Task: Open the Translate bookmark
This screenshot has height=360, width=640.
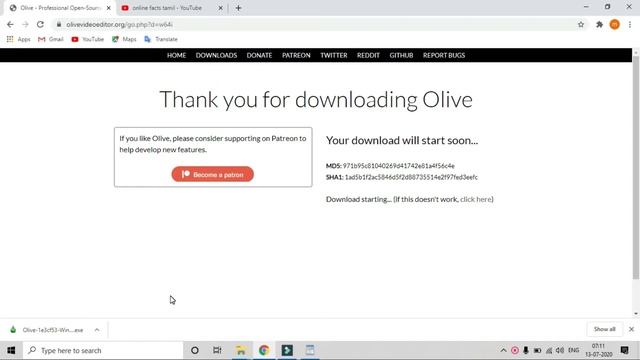Action: (161, 39)
